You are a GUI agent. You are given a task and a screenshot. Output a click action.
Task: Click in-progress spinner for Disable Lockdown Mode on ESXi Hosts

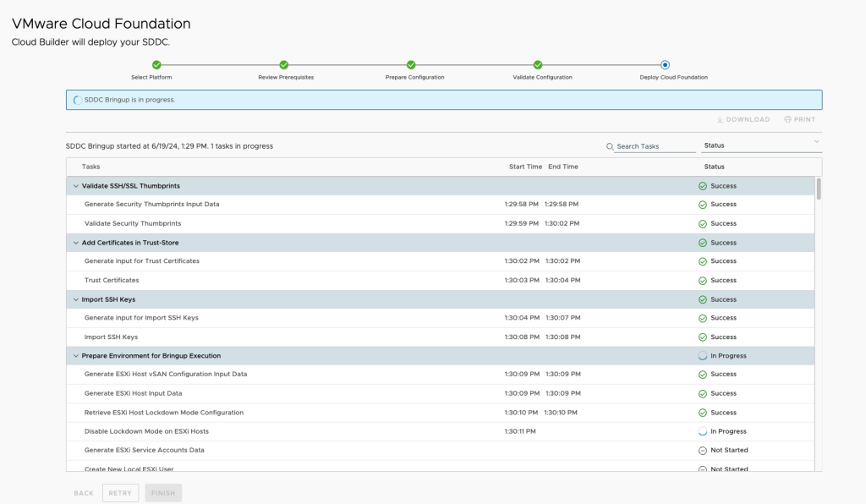(x=703, y=431)
